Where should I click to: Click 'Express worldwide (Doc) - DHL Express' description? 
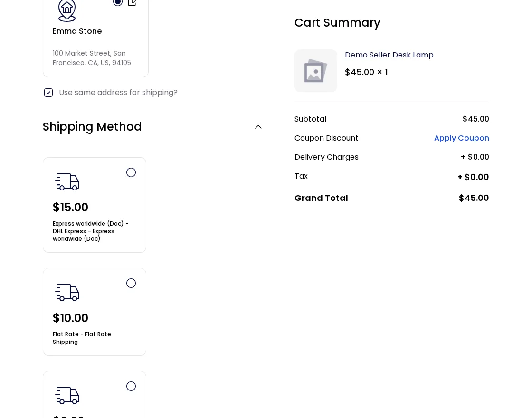[91, 231]
